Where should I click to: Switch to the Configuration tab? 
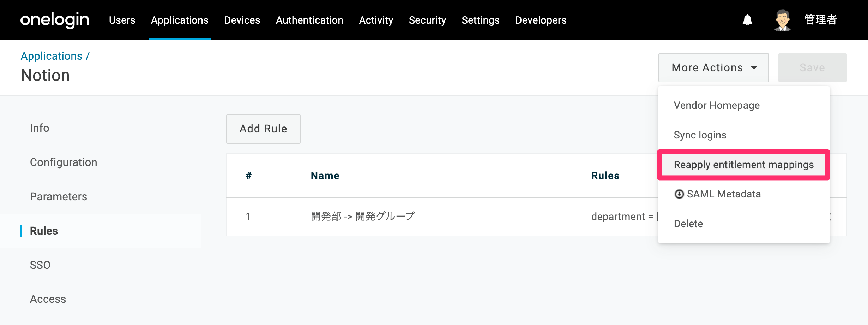coord(64,162)
